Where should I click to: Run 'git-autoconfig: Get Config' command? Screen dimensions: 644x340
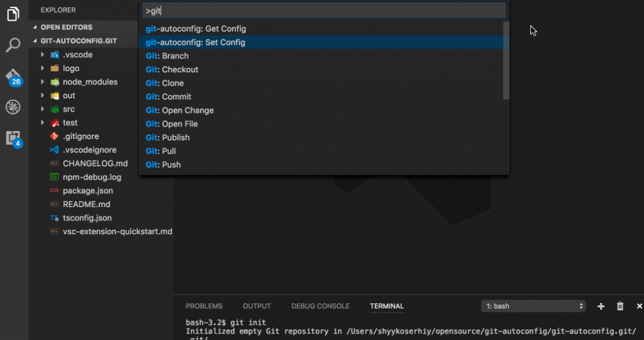click(321, 29)
